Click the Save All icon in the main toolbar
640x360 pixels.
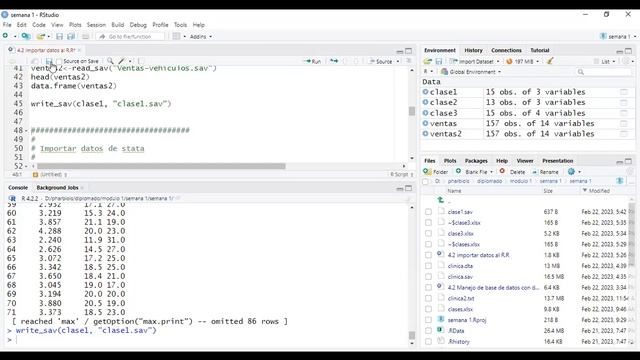click(x=71, y=36)
